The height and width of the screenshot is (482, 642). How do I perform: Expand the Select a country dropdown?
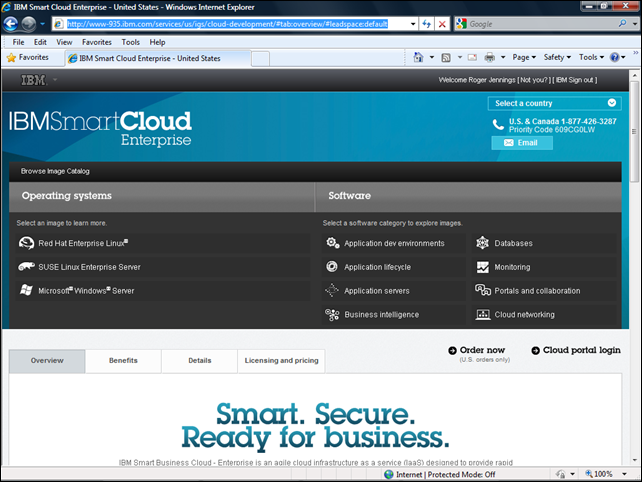pos(554,103)
